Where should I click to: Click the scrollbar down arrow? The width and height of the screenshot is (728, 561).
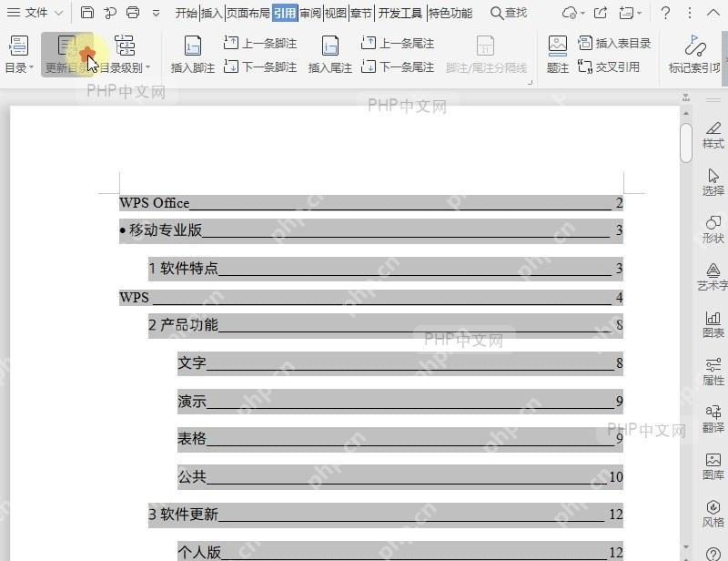(x=686, y=546)
